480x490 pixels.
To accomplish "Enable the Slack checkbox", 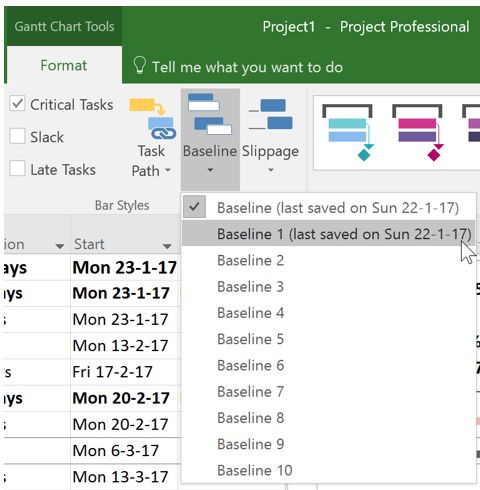I will point(17,136).
